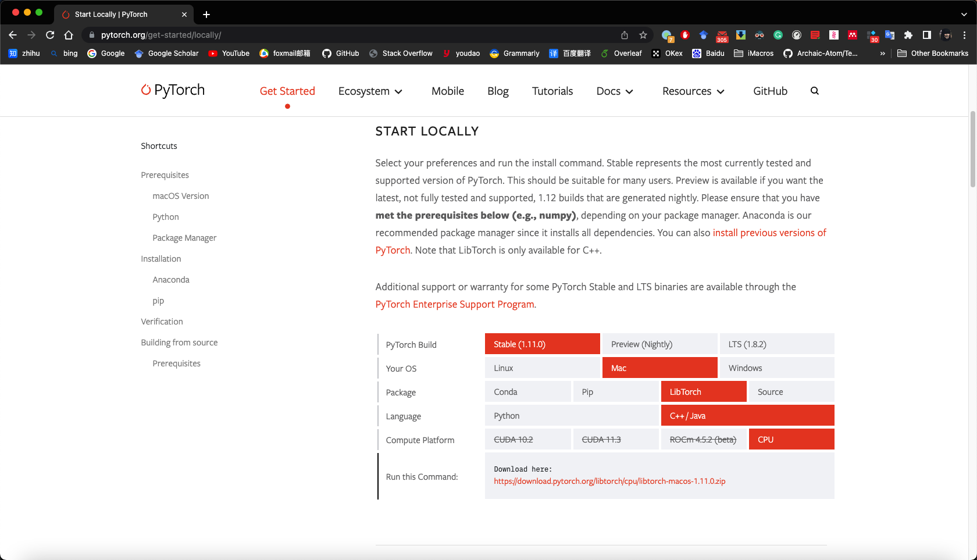Go back with the browser back arrow

pyautogui.click(x=13, y=35)
